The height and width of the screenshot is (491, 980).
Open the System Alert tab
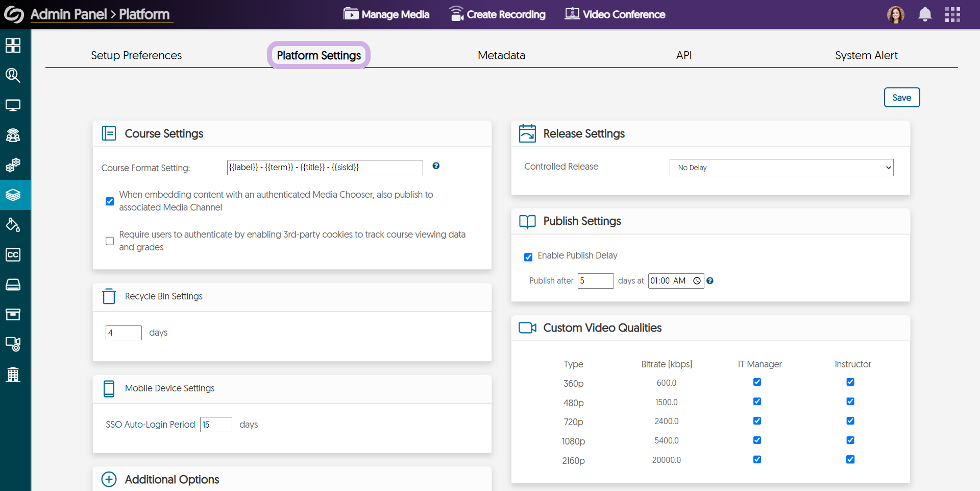point(866,55)
